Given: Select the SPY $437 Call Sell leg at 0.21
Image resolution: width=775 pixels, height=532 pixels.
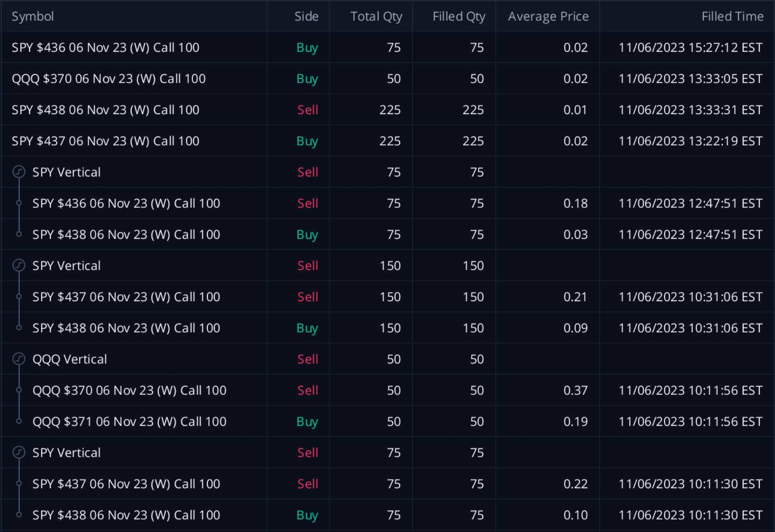Looking at the screenshot, I should [387, 297].
